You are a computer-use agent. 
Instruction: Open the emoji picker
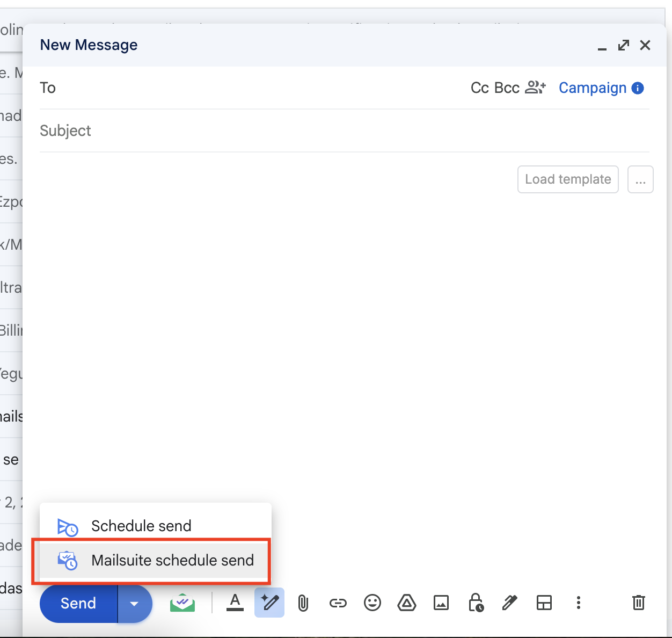372,603
